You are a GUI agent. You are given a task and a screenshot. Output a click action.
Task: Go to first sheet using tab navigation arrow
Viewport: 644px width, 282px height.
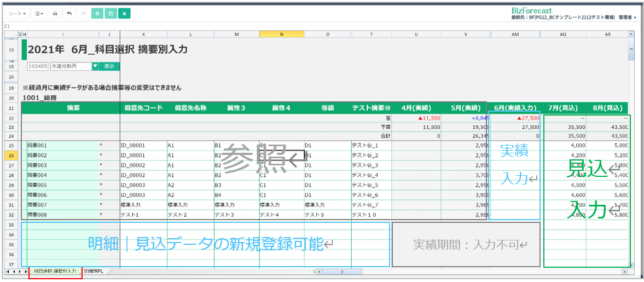tap(7, 272)
